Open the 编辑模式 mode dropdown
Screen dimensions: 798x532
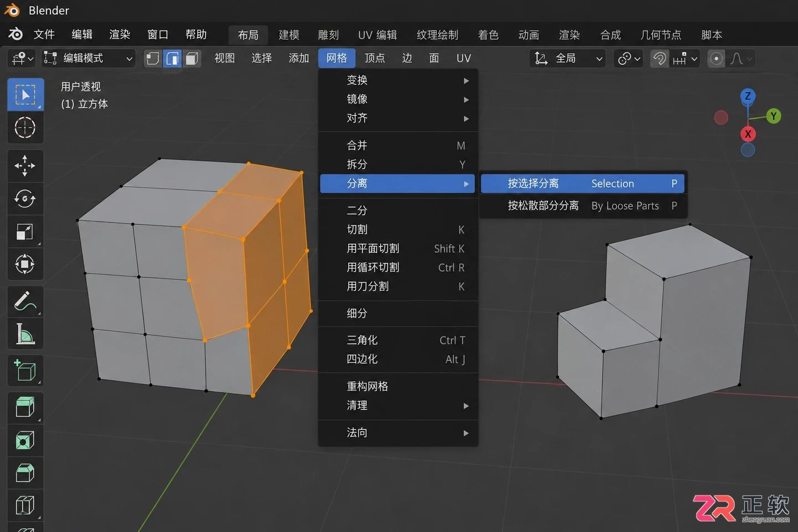89,58
